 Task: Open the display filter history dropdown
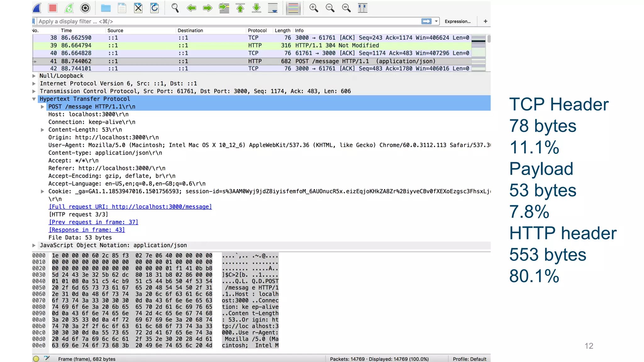tap(436, 21)
